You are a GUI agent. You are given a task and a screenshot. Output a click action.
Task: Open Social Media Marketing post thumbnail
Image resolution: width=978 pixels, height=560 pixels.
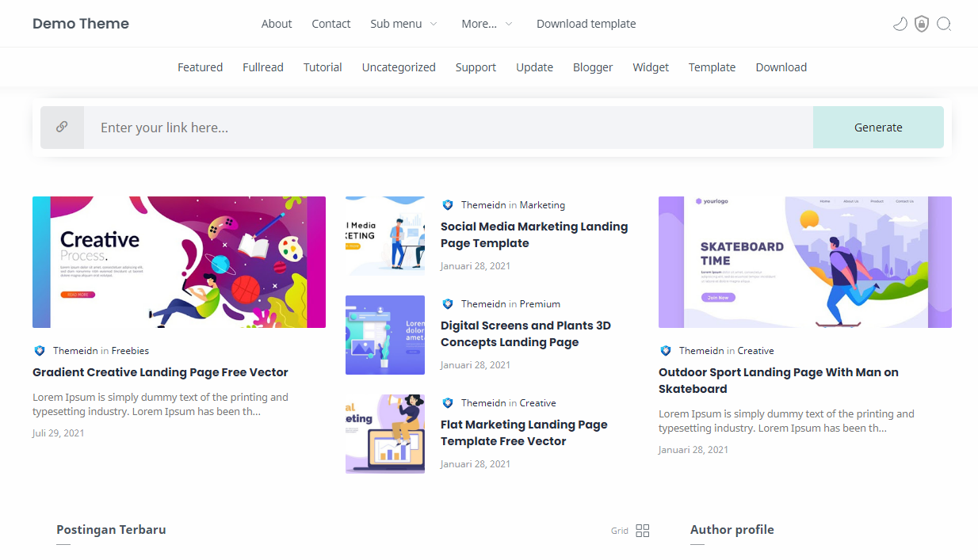click(x=385, y=236)
